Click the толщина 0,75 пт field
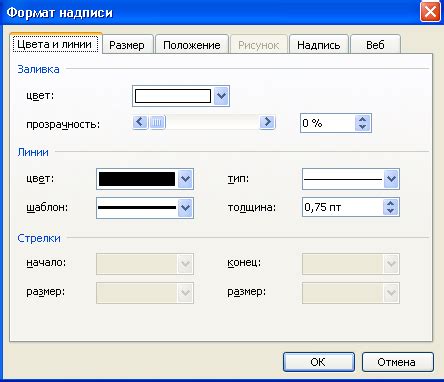 point(343,207)
